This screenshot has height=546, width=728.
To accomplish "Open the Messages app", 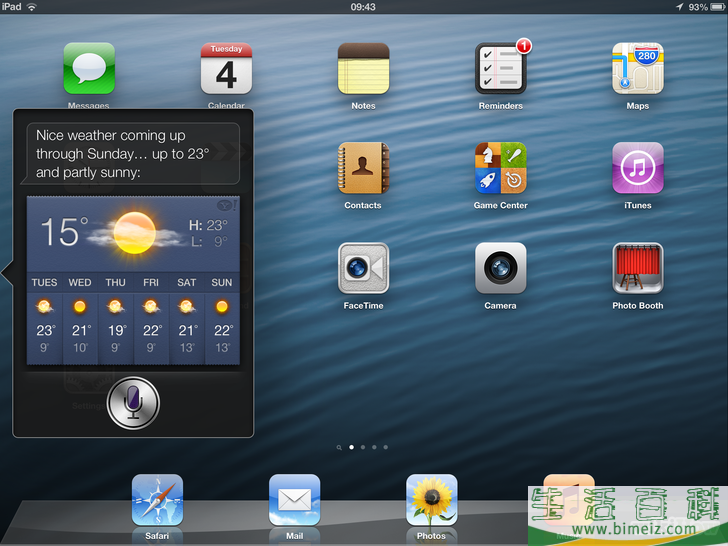I will pyautogui.click(x=89, y=69).
